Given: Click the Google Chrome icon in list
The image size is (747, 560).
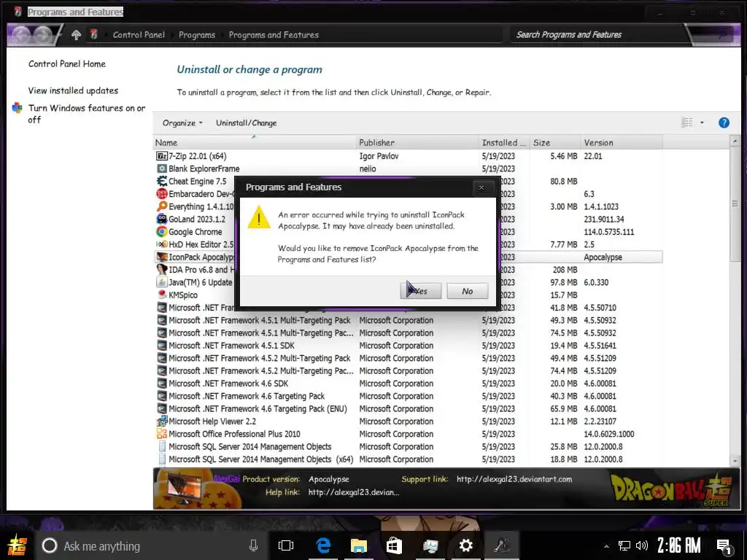Looking at the screenshot, I should coord(162,232).
